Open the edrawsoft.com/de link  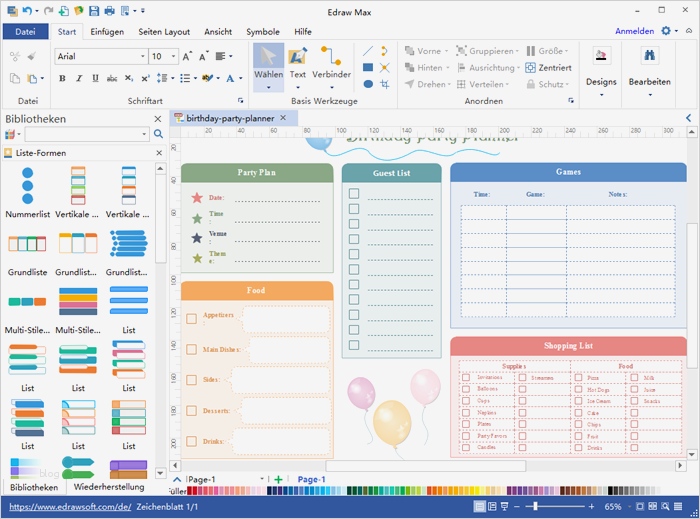pyautogui.click(x=70, y=507)
